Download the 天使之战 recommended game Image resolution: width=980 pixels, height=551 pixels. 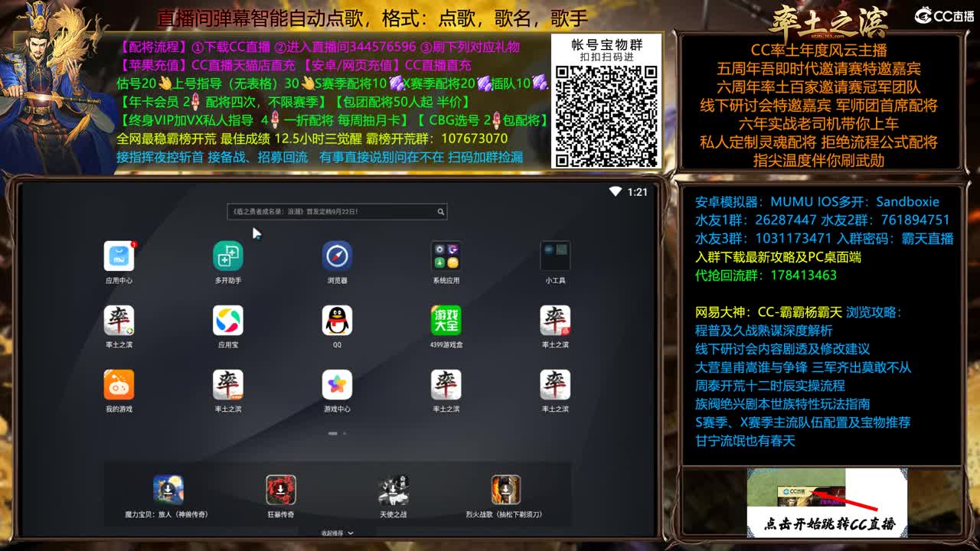click(394, 489)
